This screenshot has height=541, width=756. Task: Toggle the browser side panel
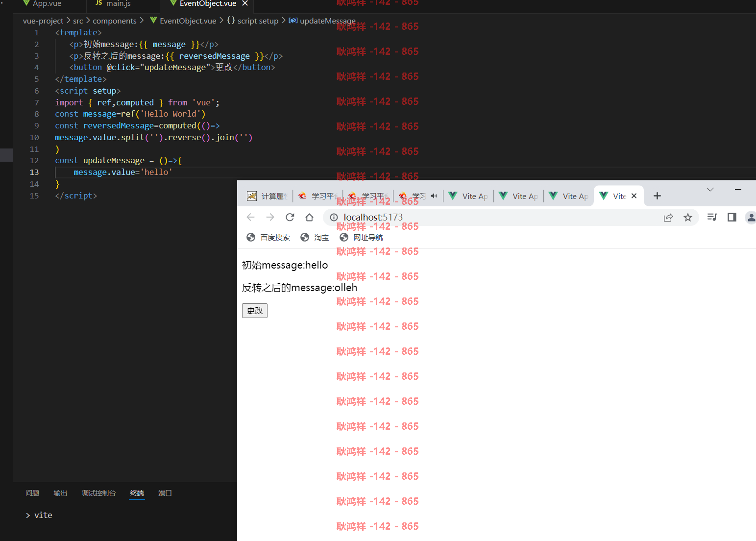coord(732,217)
